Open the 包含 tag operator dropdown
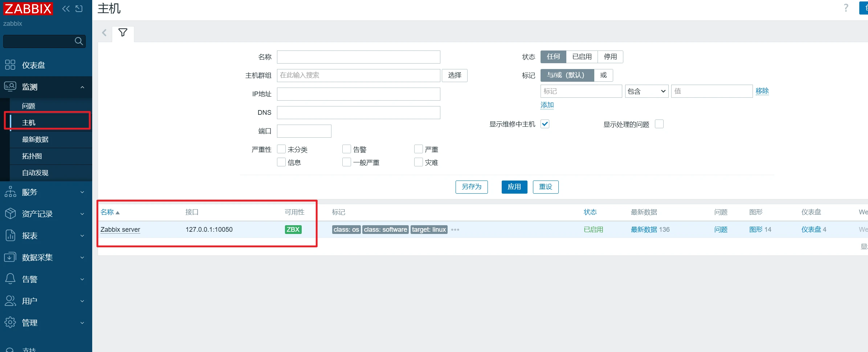The width and height of the screenshot is (868, 352). (x=646, y=91)
